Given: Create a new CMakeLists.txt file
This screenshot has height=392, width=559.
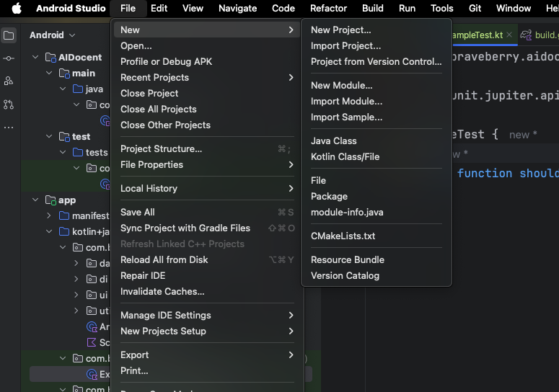Looking at the screenshot, I should (377, 236).
